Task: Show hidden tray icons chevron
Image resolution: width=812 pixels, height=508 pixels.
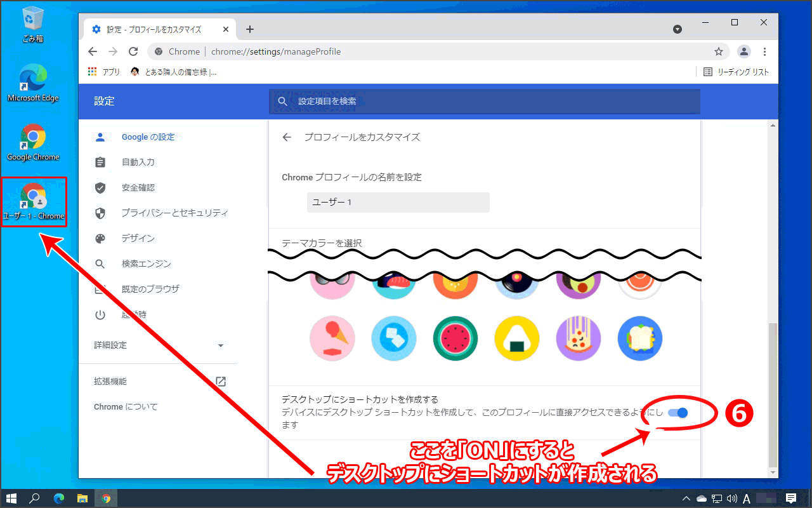Action: coord(686,498)
